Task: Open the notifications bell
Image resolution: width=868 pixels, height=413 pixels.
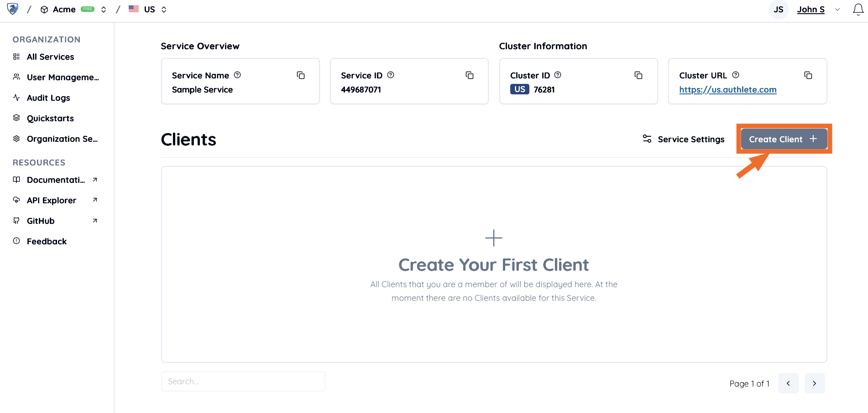Action: click(858, 10)
